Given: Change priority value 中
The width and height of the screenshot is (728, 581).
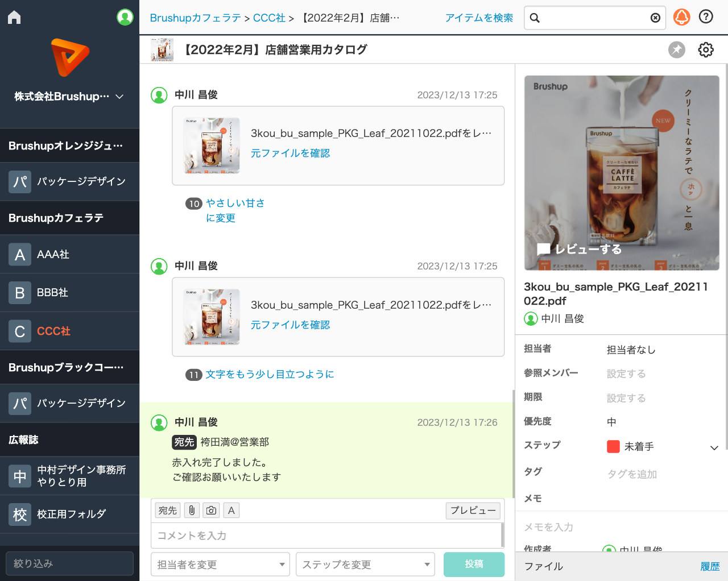Looking at the screenshot, I should pyautogui.click(x=611, y=422).
